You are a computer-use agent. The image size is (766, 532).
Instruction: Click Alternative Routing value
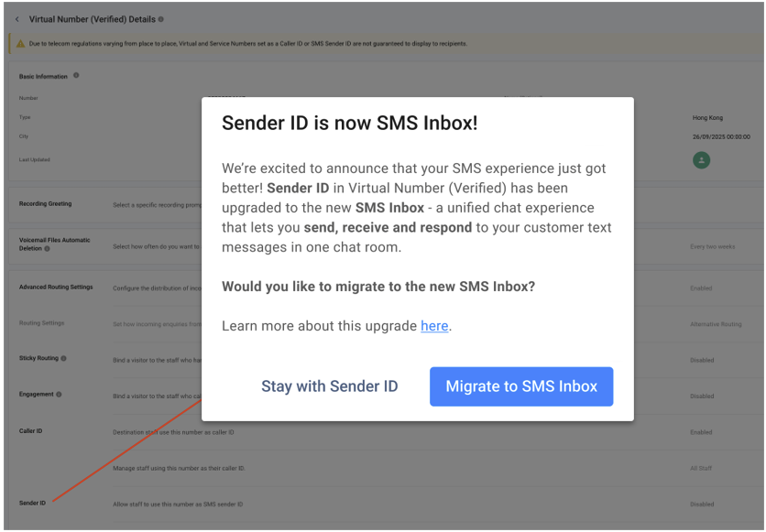[716, 324]
